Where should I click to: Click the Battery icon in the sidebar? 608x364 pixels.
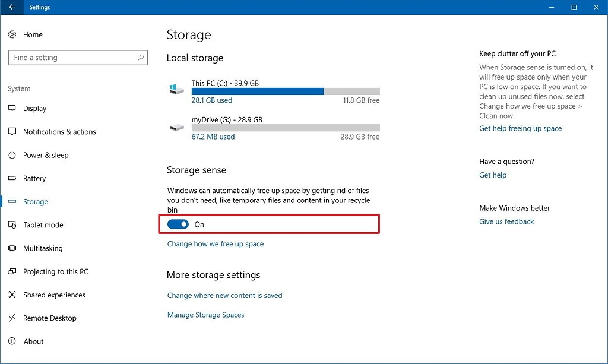(13, 178)
